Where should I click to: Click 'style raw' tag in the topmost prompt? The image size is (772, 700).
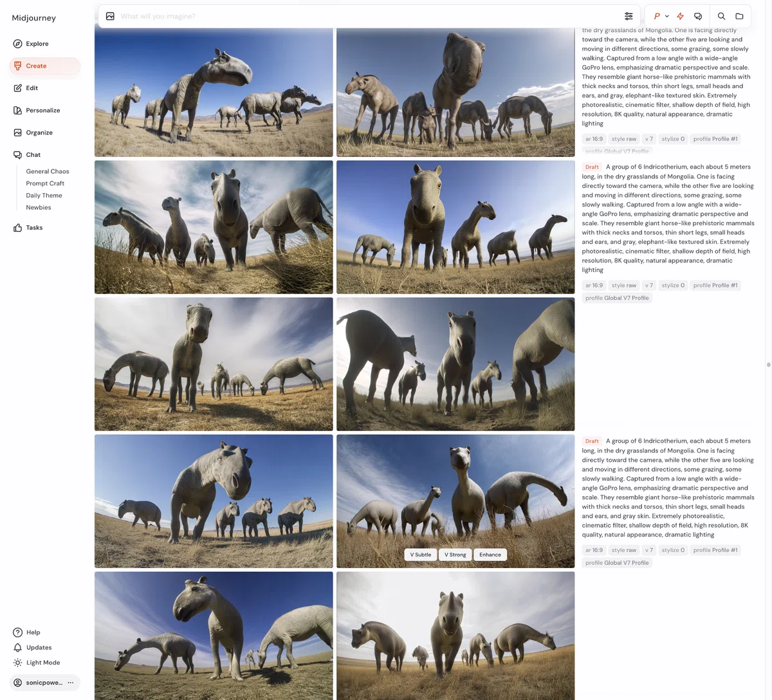click(x=624, y=139)
